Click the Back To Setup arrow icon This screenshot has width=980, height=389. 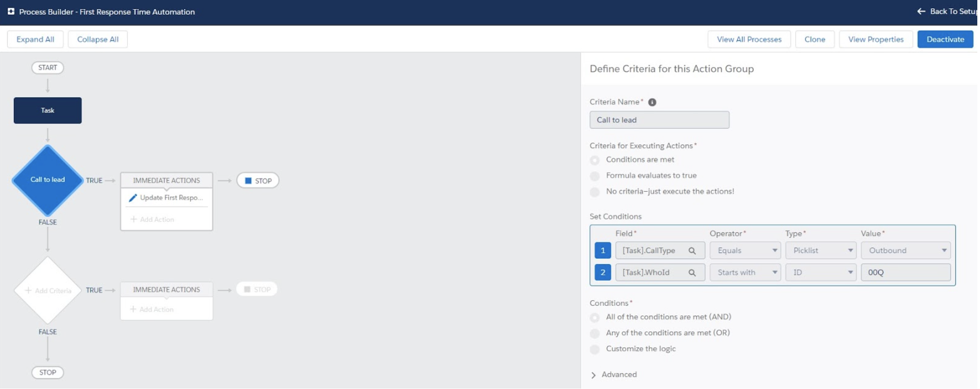pyautogui.click(x=922, y=12)
